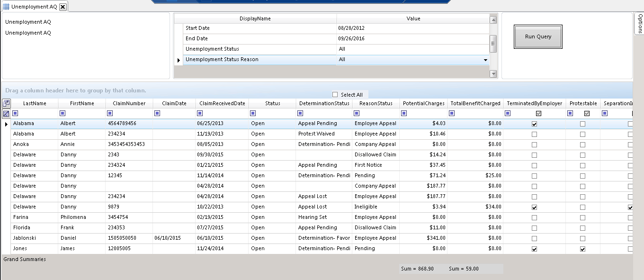Open the ReasonStatus column filter operator icon

point(357,113)
